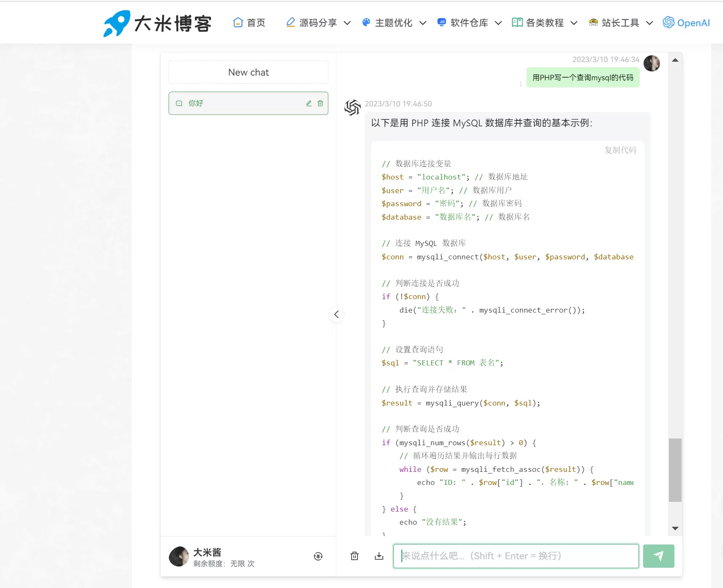The image size is (723, 588).
Task: Collapse the chat sidebar with left chevron
Action: pyautogui.click(x=336, y=314)
